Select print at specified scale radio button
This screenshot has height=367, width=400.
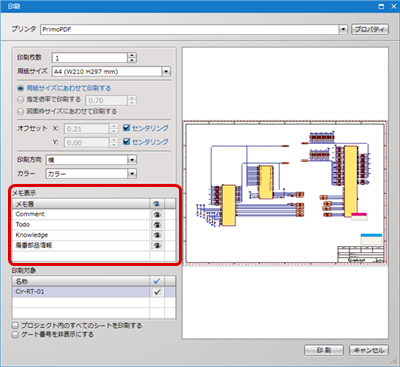click(21, 100)
